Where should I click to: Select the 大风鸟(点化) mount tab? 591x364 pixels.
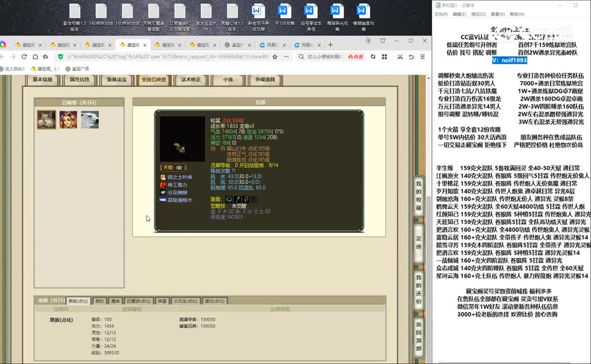pos(186,301)
